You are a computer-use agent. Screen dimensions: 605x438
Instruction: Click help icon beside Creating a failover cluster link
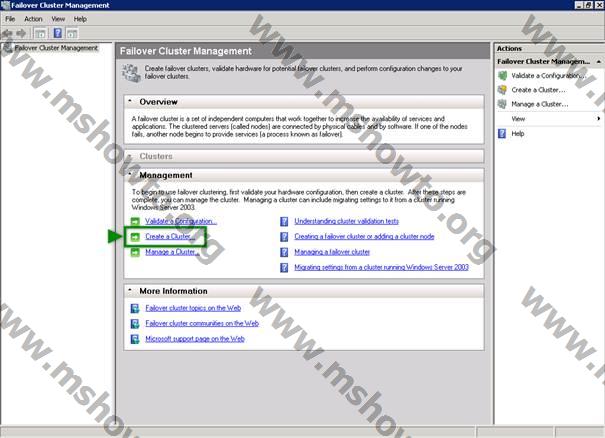click(x=284, y=237)
